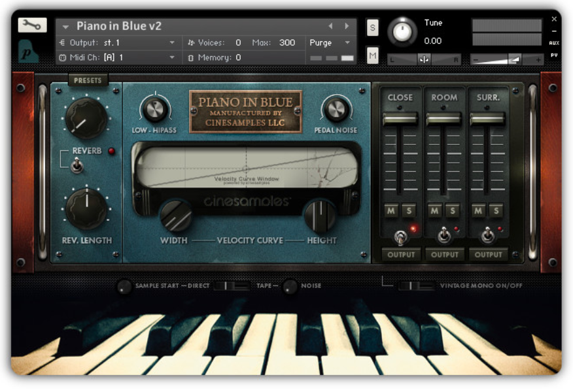Click the pan center icon
The height and width of the screenshot is (392, 573).
pyautogui.click(x=424, y=59)
